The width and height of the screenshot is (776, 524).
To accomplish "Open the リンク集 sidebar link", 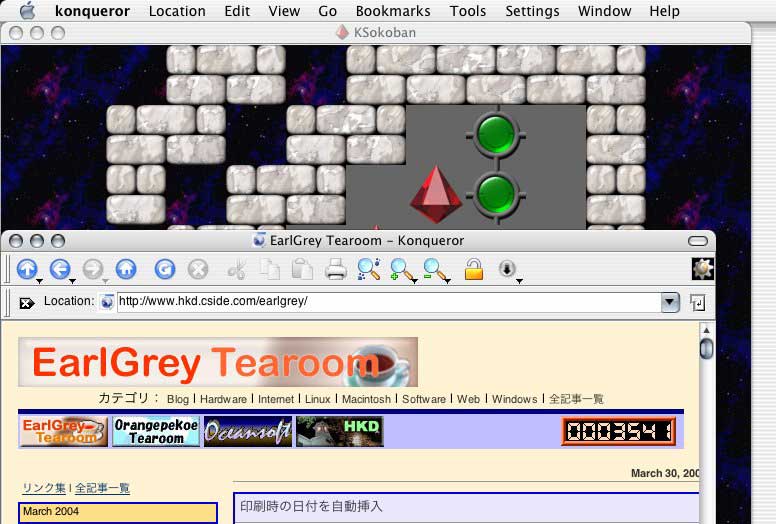I will coord(44,488).
